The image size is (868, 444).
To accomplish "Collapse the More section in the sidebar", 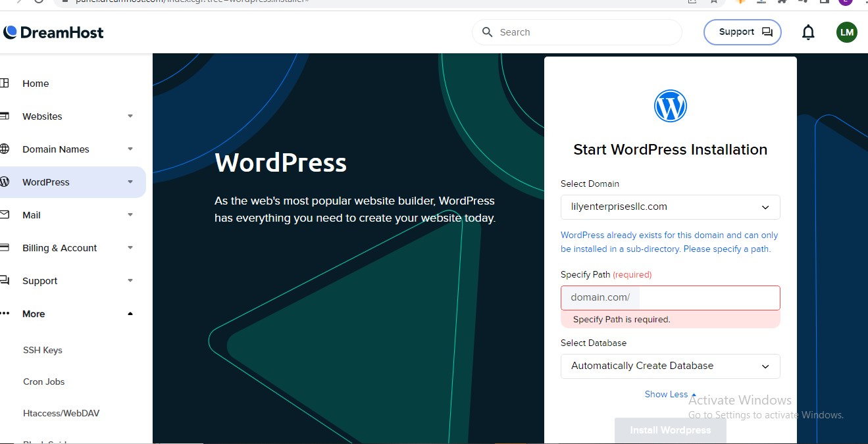I will (x=130, y=313).
